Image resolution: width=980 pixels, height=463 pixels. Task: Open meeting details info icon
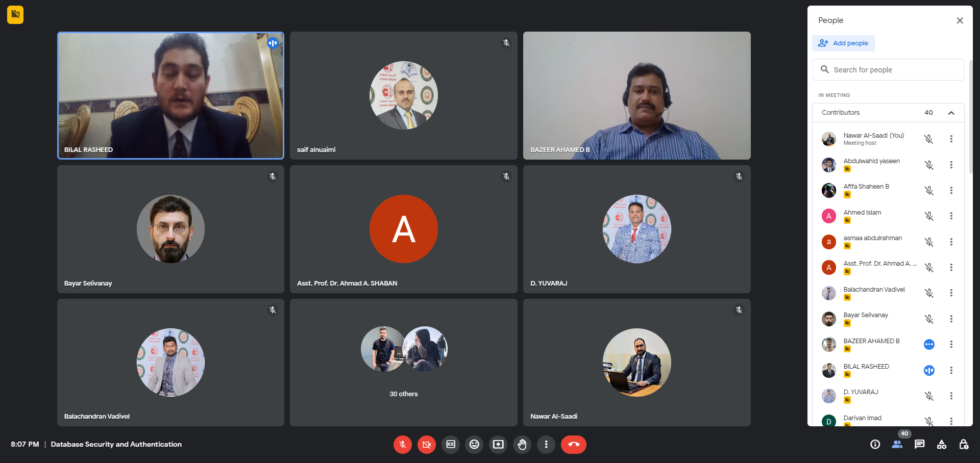875,444
